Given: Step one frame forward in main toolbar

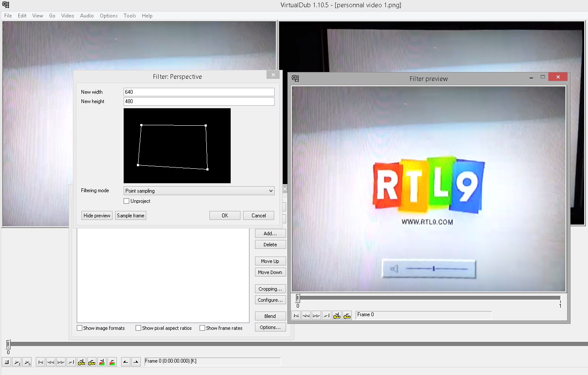Looking at the screenshot, I should point(61,362).
